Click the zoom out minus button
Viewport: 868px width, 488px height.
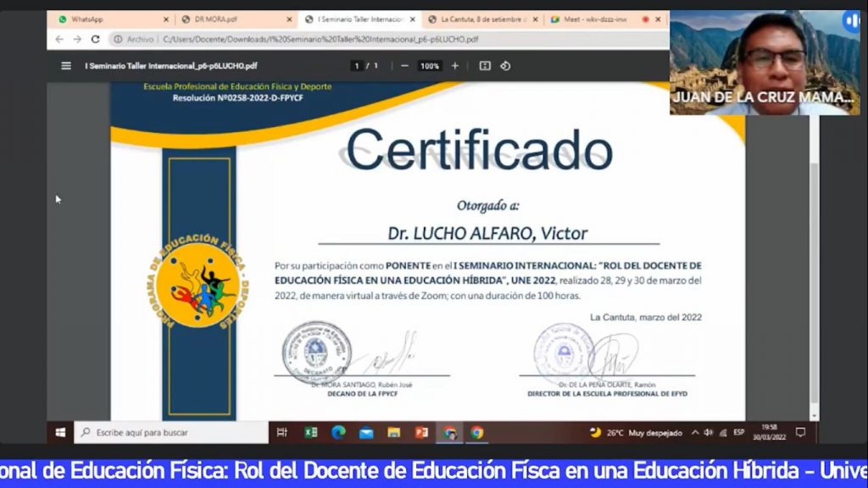pyautogui.click(x=404, y=66)
